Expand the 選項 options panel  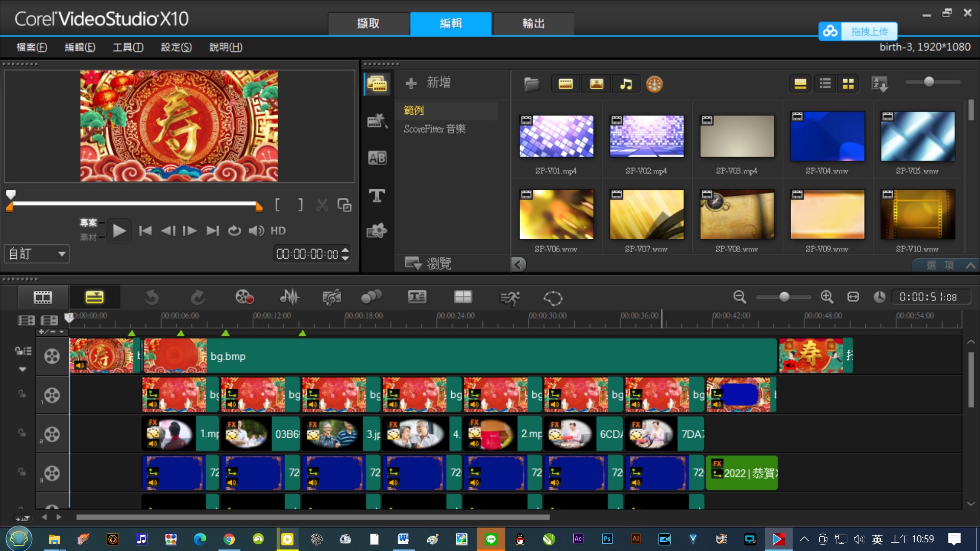946,265
